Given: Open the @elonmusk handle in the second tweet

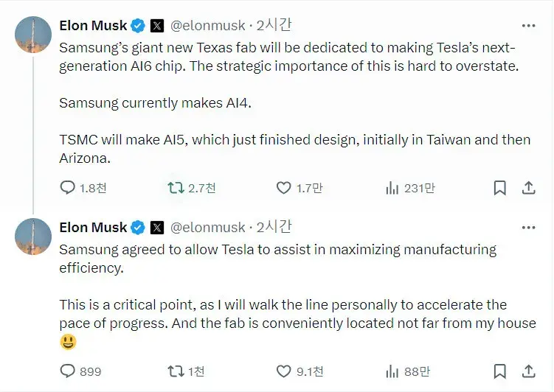Looking at the screenshot, I should [x=208, y=228].
